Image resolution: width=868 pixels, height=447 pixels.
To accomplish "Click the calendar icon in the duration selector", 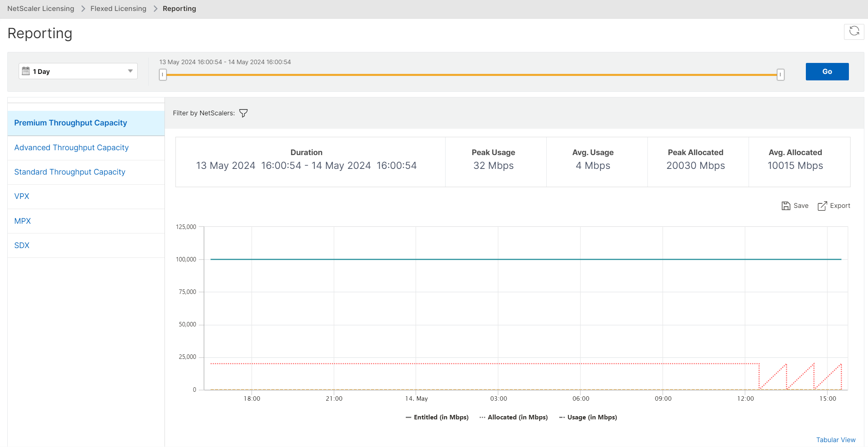I will [26, 71].
